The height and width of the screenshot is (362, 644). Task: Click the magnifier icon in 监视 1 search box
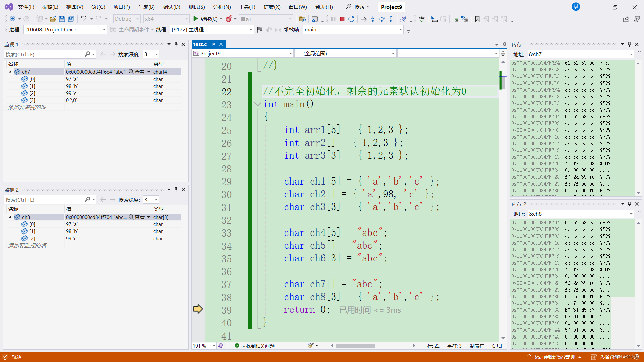(x=87, y=54)
